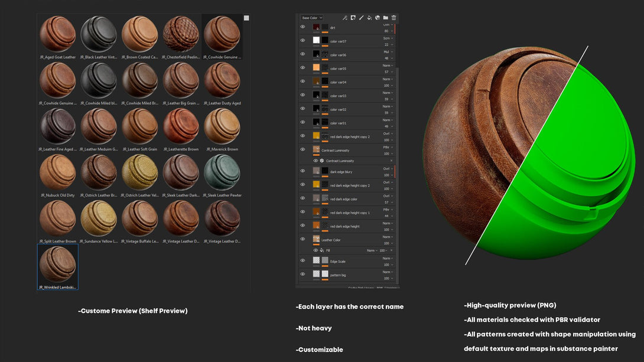The height and width of the screenshot is (362, 644).
Task: Click the white color swatch of color var07 layer
Action: (316, 40)
